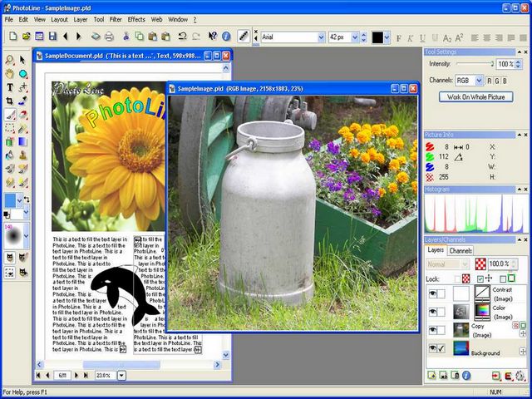Open the File menu
The height and width of the screenshot is (399, 532).
pos(9,20)
